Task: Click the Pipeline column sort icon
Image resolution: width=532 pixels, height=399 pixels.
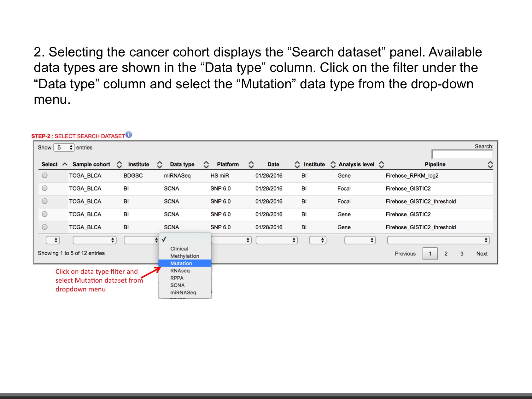Action: [490, 165]
